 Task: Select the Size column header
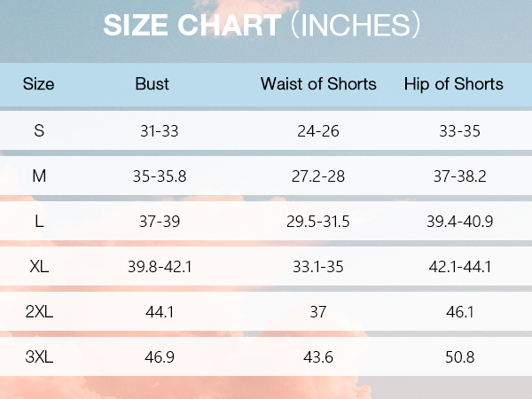click(38, 84)
